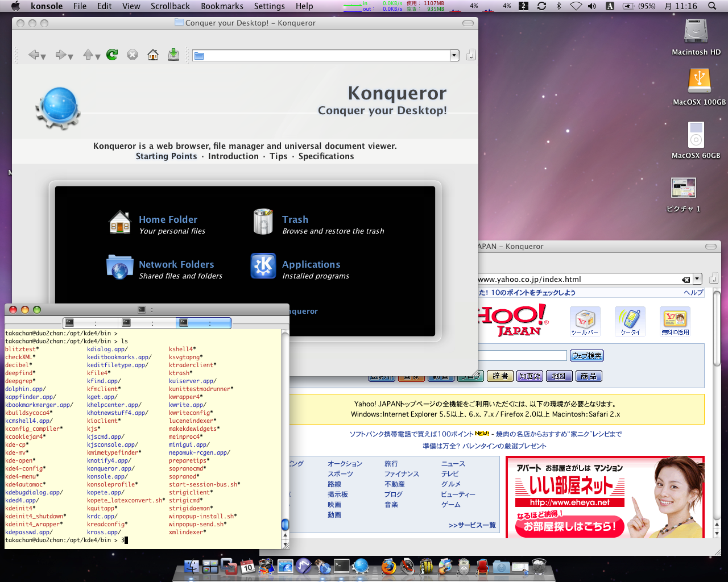Click the ケータイ phone icon on Yahoo Japan
Screen dimensions: 728x582
pos(630,322)
